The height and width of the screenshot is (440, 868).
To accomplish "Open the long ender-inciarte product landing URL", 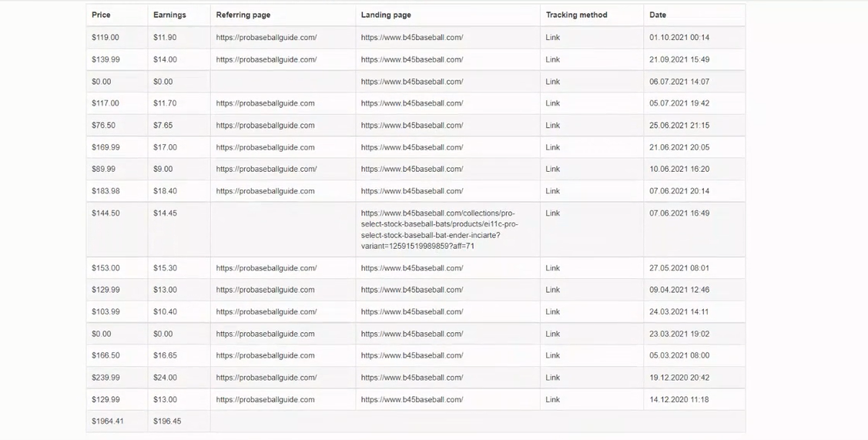I will tap(440, 230).
